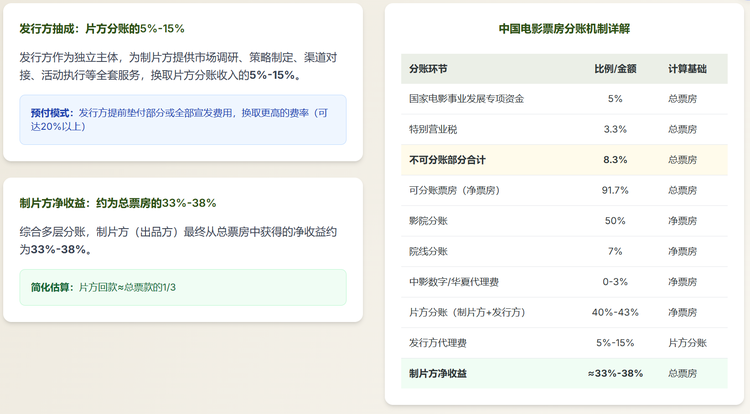Click the "影院分账" row label
The image size is (750, 414).
click(x=428, y=221)
